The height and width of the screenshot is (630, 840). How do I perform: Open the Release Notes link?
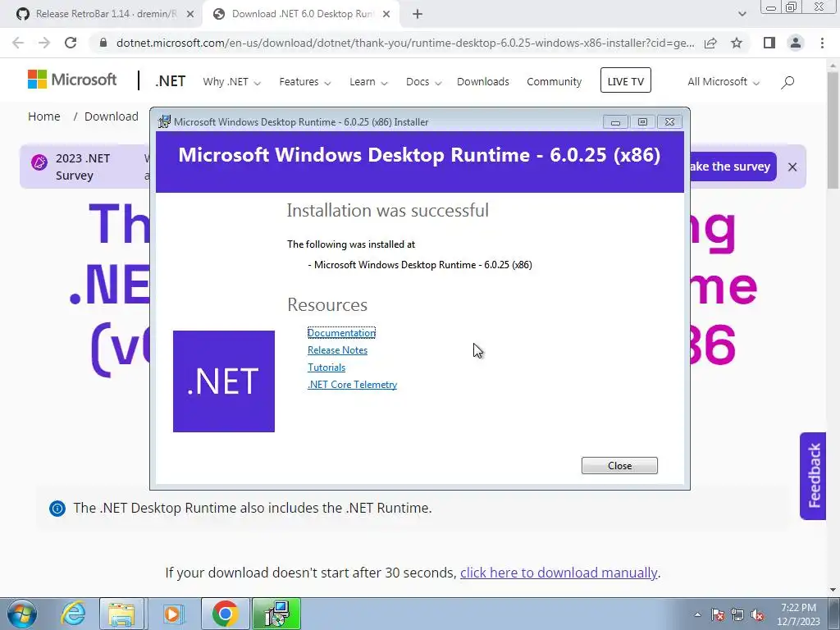point(337,349)
